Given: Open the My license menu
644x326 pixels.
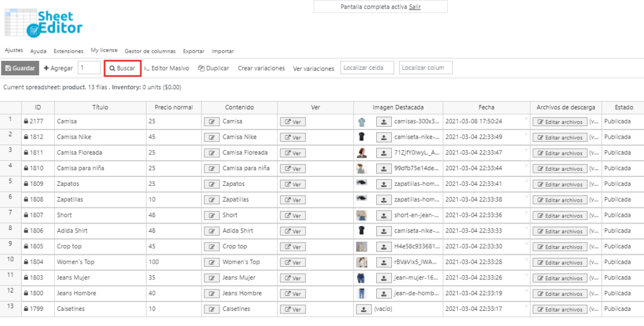Looking at the screenshot, I should click(104, 50).
